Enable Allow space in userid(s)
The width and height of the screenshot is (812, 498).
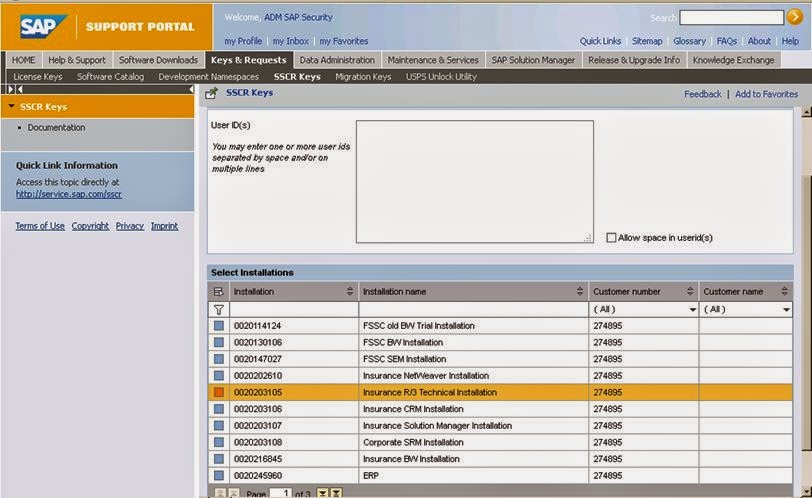[x=611, y=238]
